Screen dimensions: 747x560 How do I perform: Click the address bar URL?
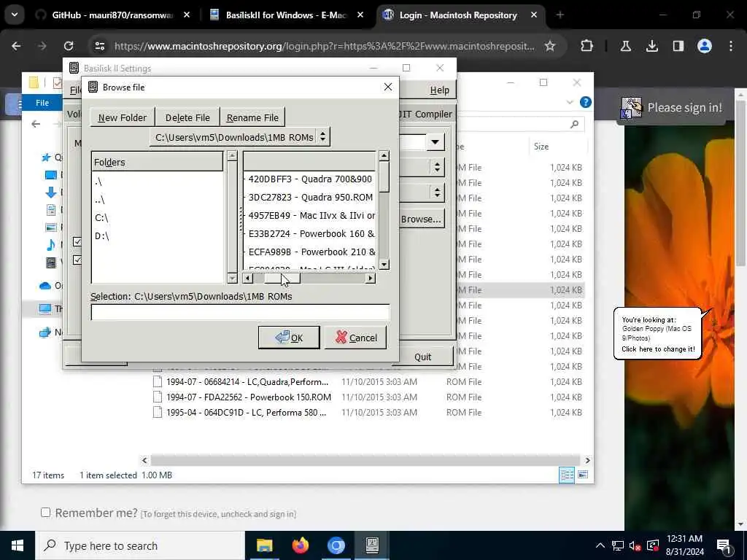click(324, 46)
